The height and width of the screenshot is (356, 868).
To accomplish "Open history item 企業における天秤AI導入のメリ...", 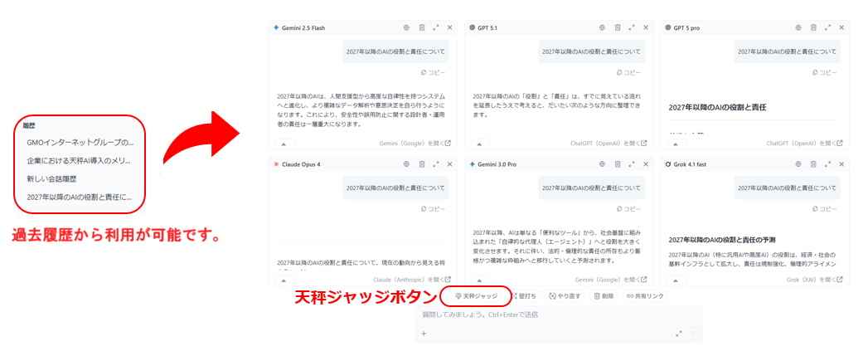I will [x=79, y=161].
